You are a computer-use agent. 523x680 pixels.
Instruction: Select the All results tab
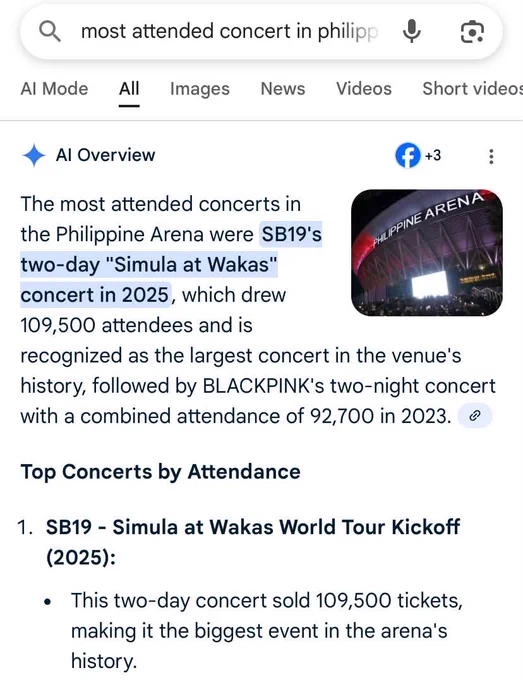pyautogui.click(x=129, y=89)
